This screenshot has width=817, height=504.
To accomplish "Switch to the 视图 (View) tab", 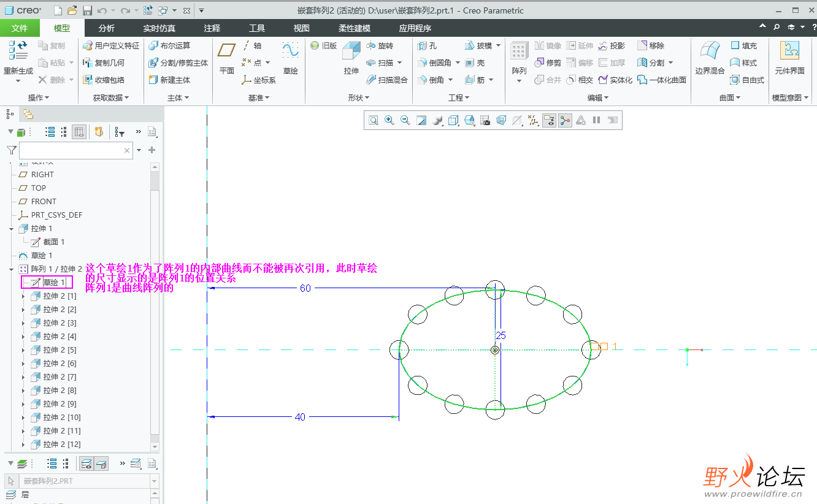I will click(x=302, y=28).
